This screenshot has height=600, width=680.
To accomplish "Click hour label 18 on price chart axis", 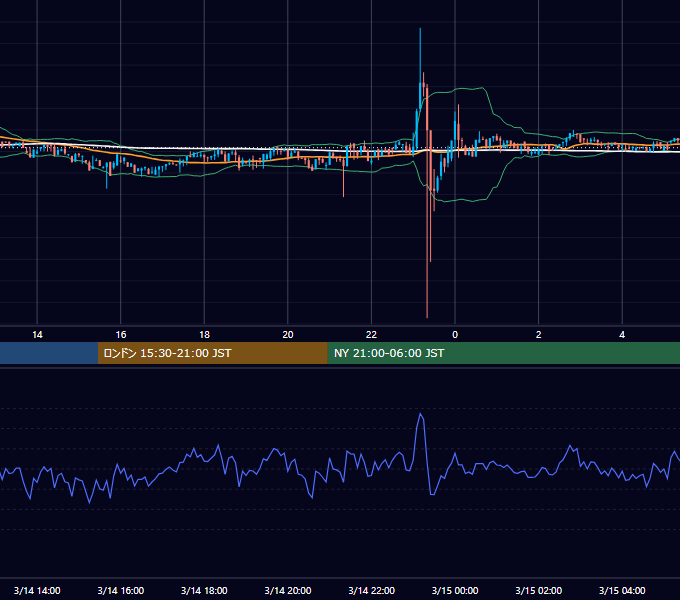I will (204, 335).
